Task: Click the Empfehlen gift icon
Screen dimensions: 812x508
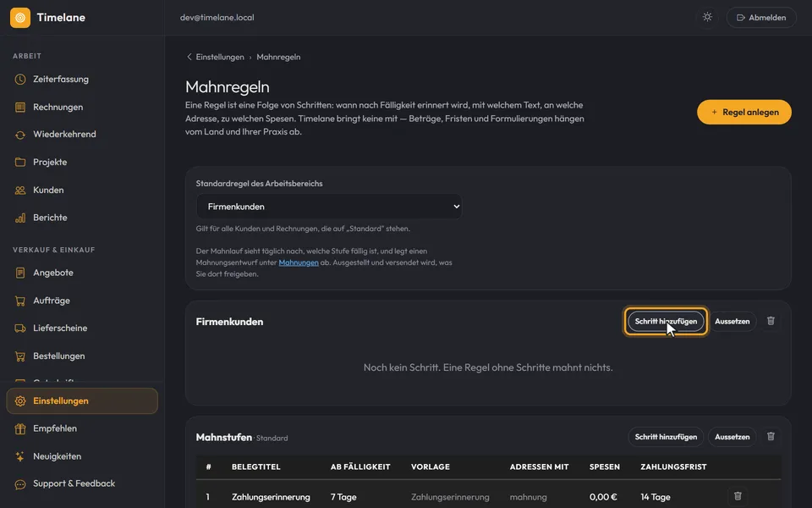Action: click(x=20, y=428)
